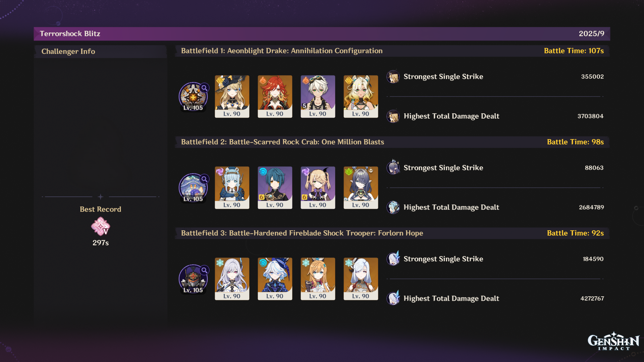Click the Best Record pink medal icon
The width and height of the screenshot is (644, 362).
101,226
